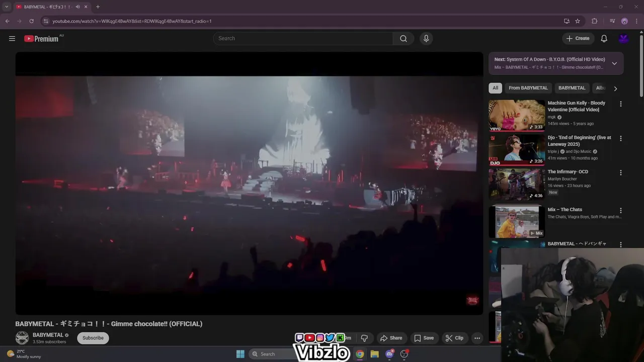The image size is (644, 362).
Task: Open the weather widget in the taskbar
Action: (x=24, y=354)
